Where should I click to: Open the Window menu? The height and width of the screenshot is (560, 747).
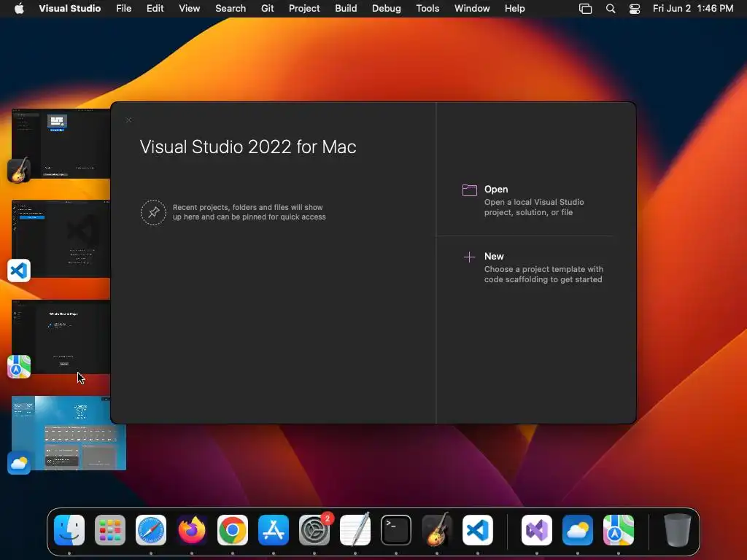472,8
